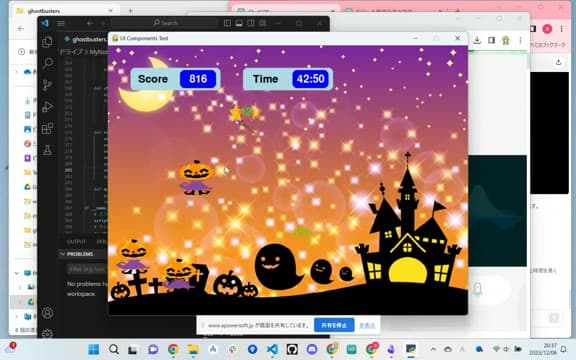Open the taskbar clock and date
576x360 pixels.
point(543,349)
